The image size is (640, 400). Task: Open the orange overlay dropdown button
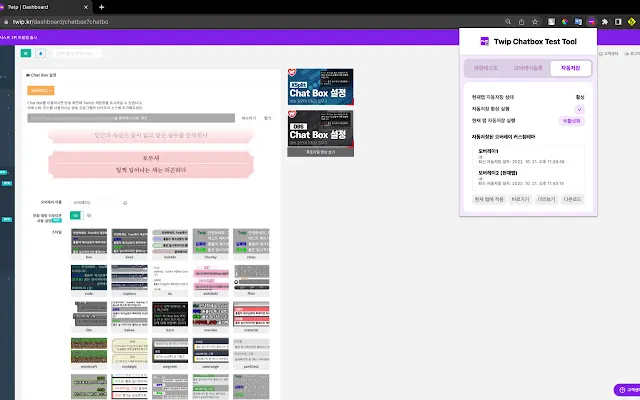coord(40,90)
